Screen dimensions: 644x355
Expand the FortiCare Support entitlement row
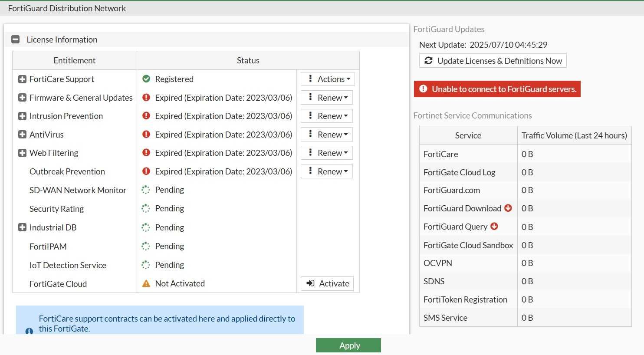22,79
